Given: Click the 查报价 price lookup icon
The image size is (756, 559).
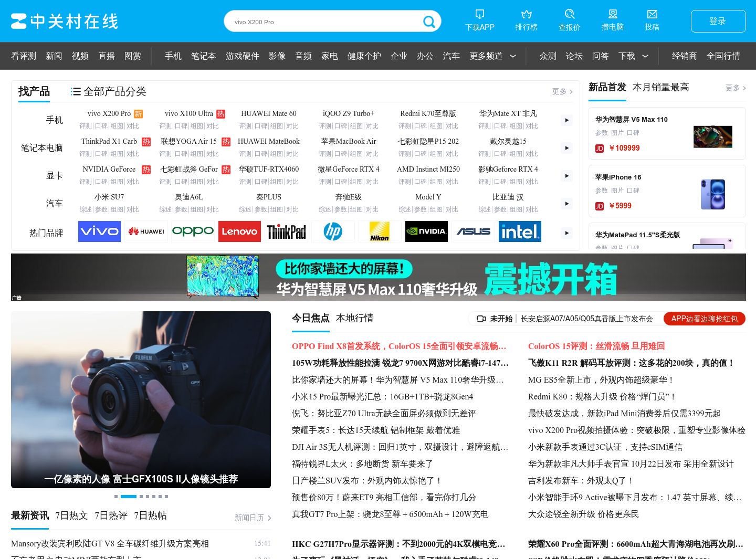Looking at the screenshot, I should tap(569, 14).
